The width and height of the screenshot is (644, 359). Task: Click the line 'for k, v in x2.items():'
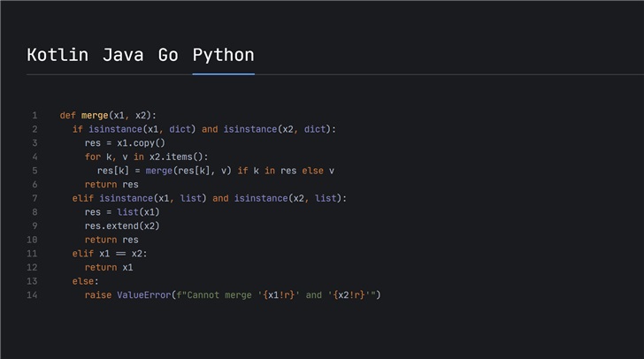pyautogui.click(x=146, y=157)
